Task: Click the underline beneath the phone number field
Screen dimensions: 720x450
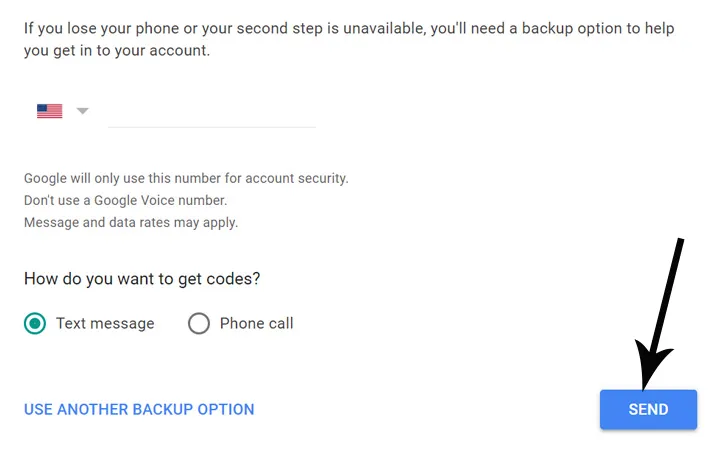Action: click(211, 127)
